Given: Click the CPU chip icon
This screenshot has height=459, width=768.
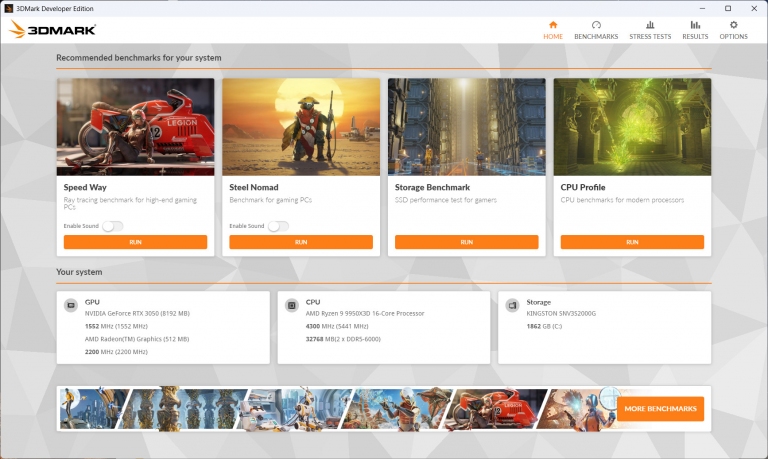Looking at the screenshot, I should click(x=292, y=305).
